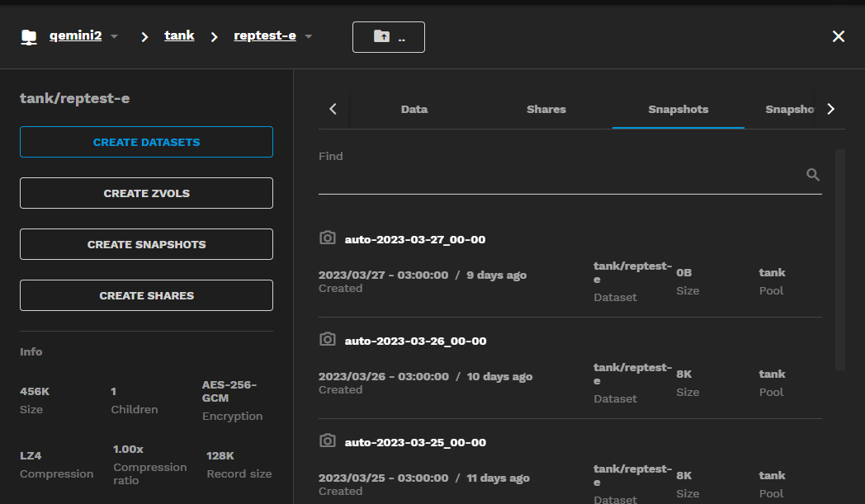Select the tank breadcrumb link
This screenshot has width=865, height=504.
tap(179, 35)
